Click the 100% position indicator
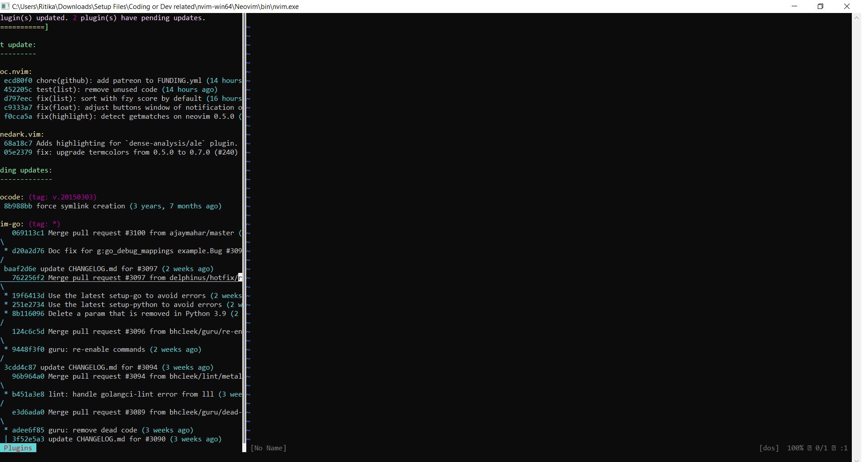This screenshot has width=868, height=462. pyautogui.click(x=795, y=448)
